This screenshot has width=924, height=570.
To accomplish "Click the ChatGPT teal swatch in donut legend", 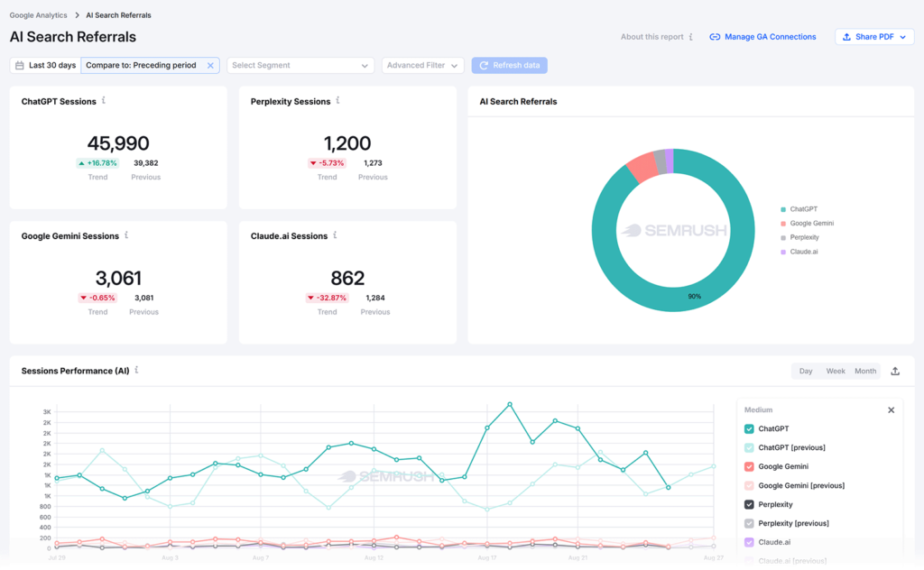I will [x=783, y=209].
